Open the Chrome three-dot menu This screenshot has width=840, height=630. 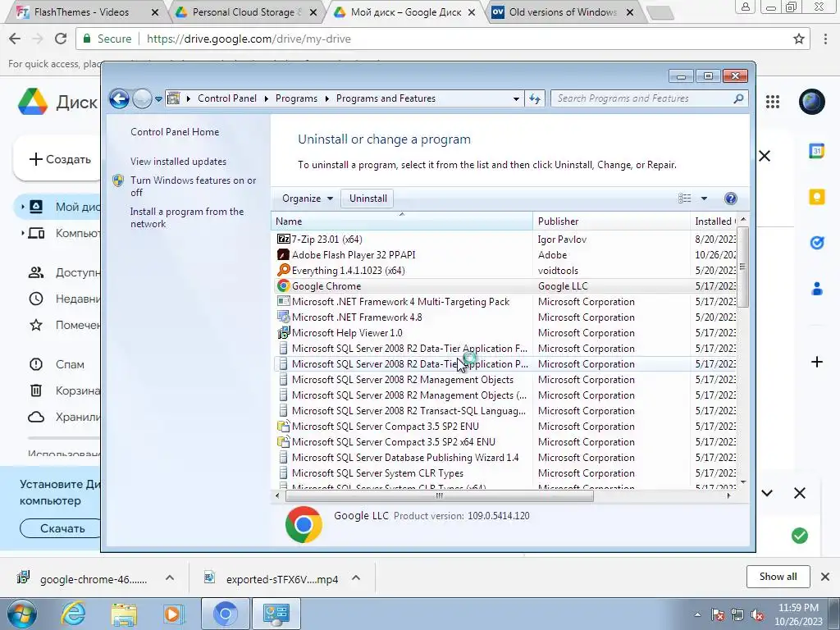point(825,39)
